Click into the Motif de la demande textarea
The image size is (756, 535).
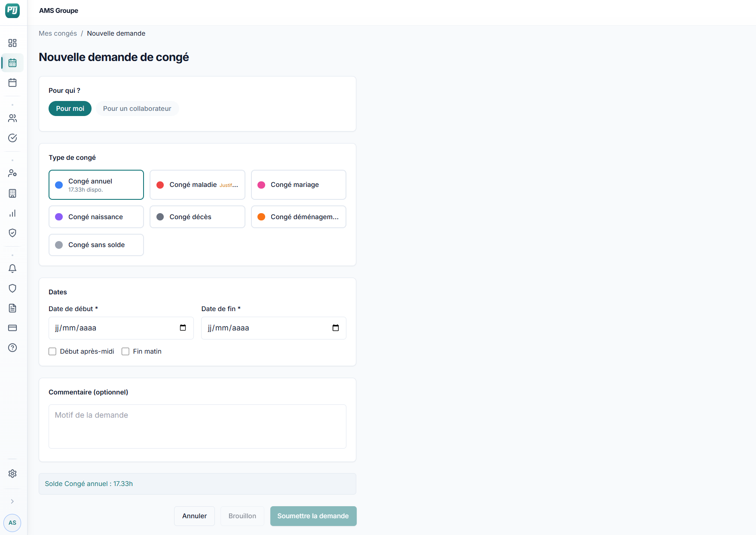click(x=197, y=426)
